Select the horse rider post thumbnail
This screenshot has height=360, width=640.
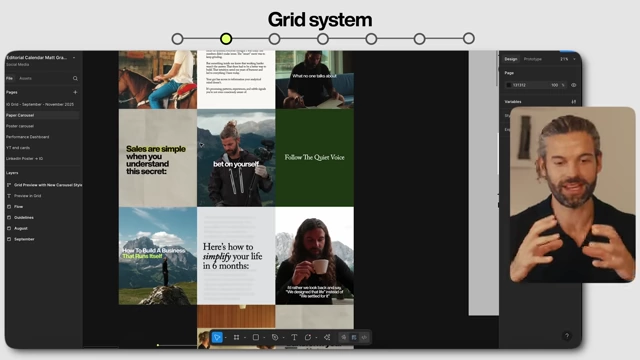[x=158, y=80]
